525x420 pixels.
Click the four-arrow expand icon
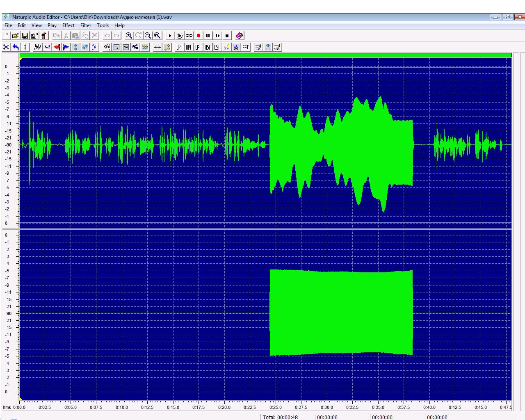point(6,47)
